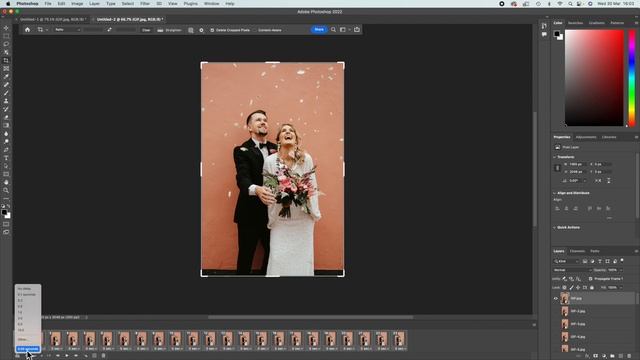Select the Zoom tool in left toolbar
The width and height of the screenshot is (640, 360).
click(6, 191)
